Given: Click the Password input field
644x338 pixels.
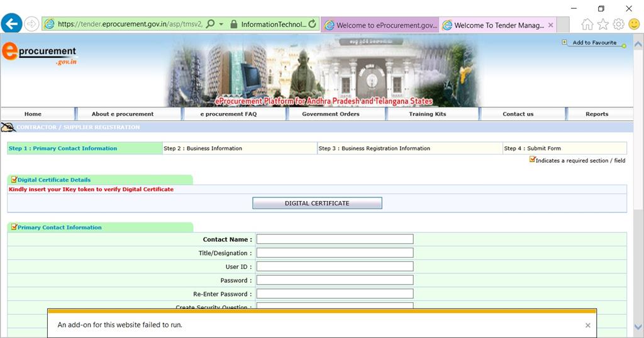Looking at the screenshot, I should coord(335,280).
